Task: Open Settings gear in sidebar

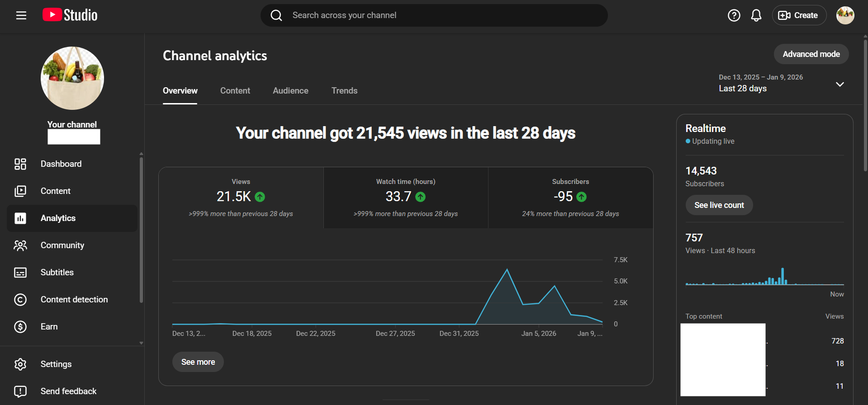Action: 56,364
